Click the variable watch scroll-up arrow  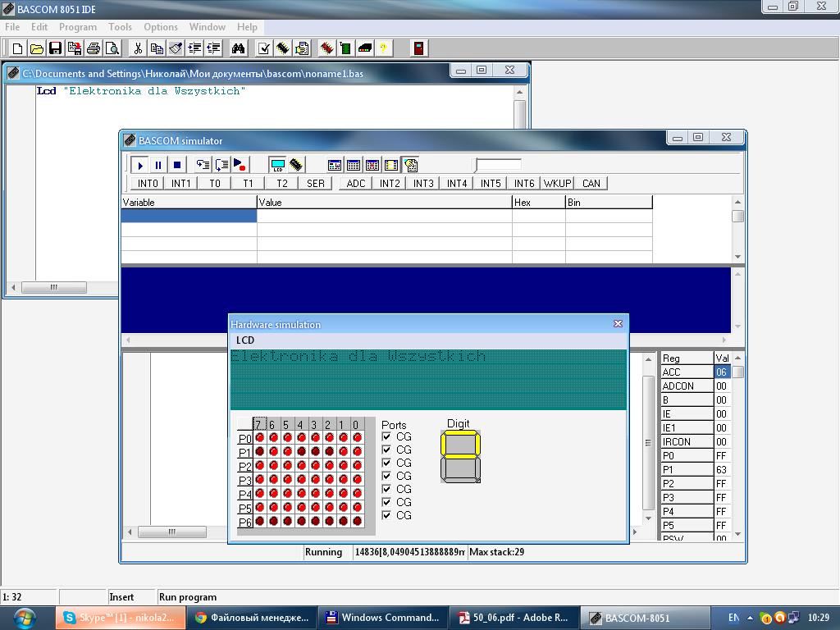pos(737,202)
